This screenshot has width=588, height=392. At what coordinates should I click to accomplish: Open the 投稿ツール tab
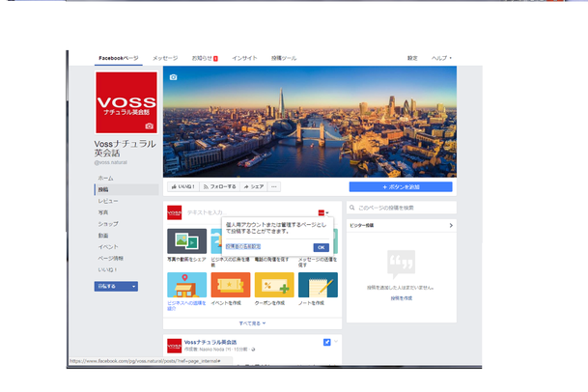coord(284,58)
